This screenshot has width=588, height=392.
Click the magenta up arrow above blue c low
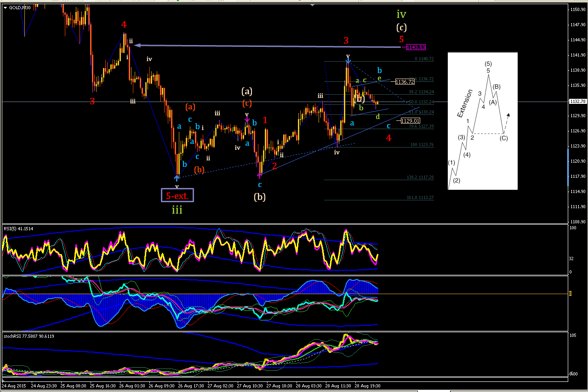pyautogui.click(x=260, y=175)
